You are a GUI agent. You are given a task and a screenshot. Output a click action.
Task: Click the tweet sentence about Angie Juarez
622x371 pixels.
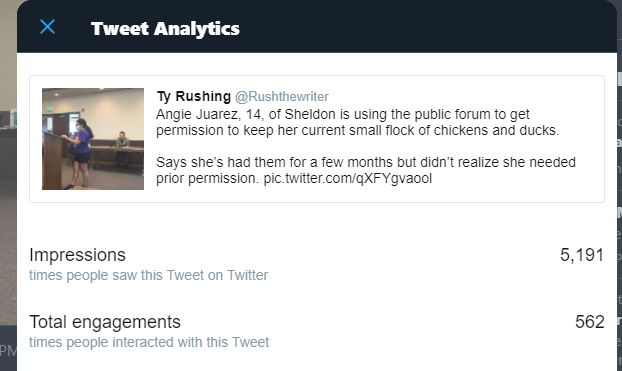tap(357, 122)
